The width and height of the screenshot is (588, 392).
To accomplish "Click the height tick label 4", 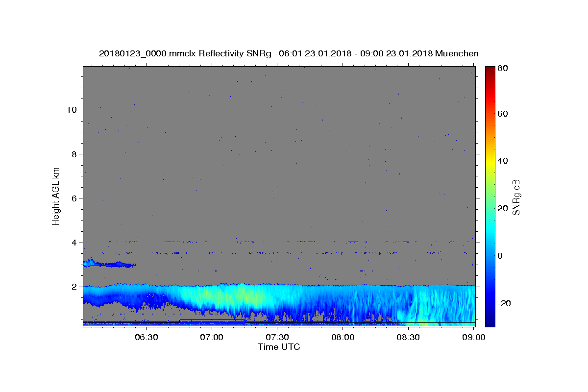I will 73,243.
